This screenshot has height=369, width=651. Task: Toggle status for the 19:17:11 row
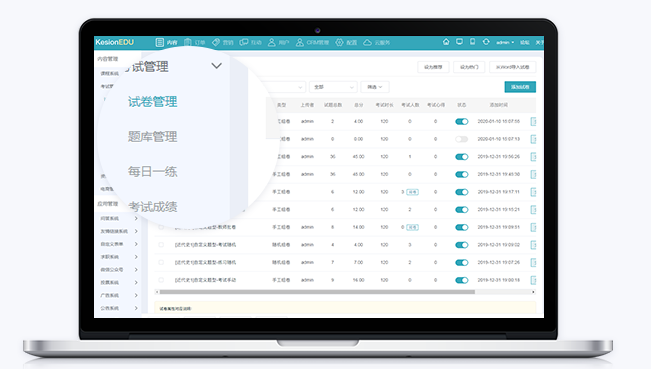click(461, 192)
